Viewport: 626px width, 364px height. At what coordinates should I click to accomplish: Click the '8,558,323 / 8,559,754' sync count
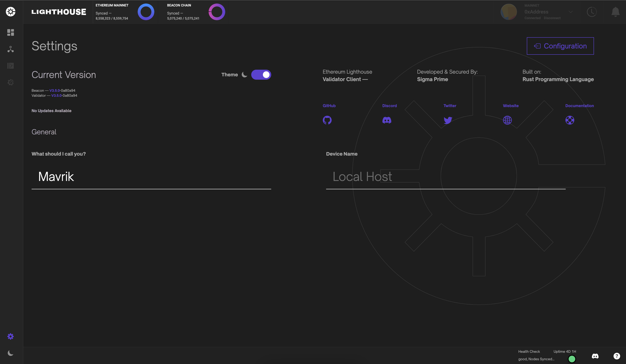click(x=112, y=18)
